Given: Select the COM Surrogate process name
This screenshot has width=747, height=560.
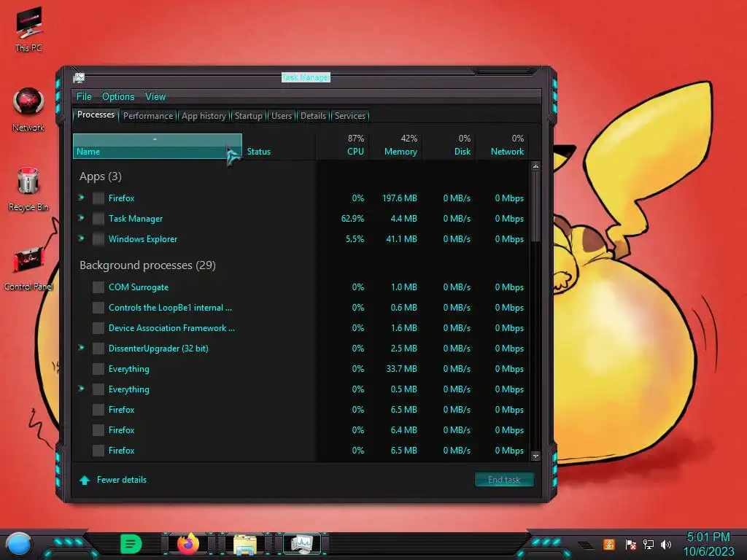Looking at the screenshot, I should pos(139,287).
